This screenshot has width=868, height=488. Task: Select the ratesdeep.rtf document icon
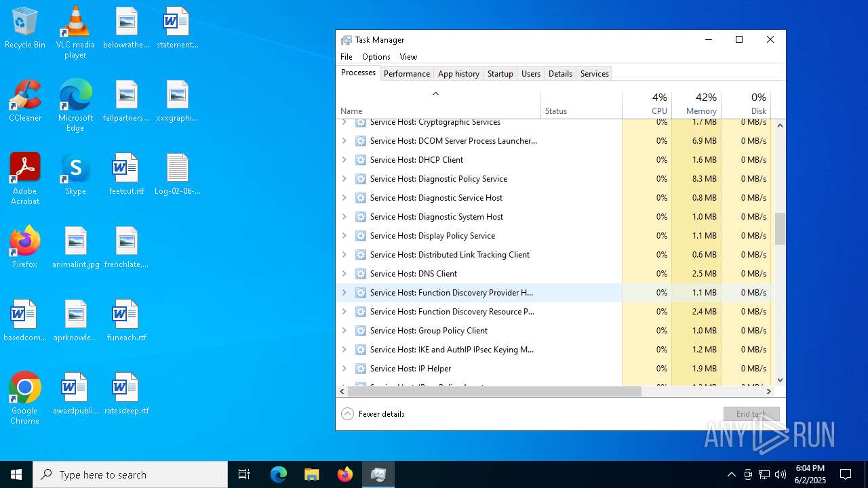coord(126,394)
